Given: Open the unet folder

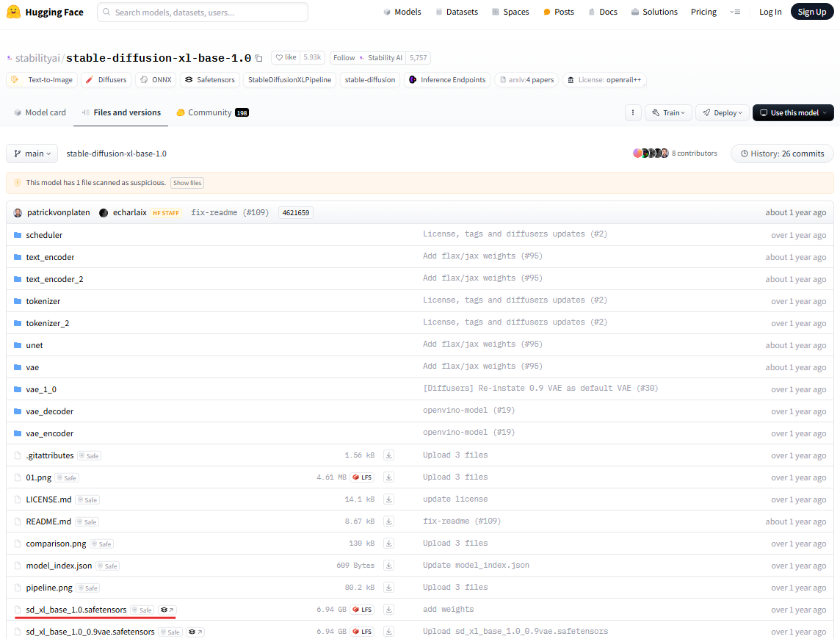Looking at the screenshot, I should tap(35, 345).
